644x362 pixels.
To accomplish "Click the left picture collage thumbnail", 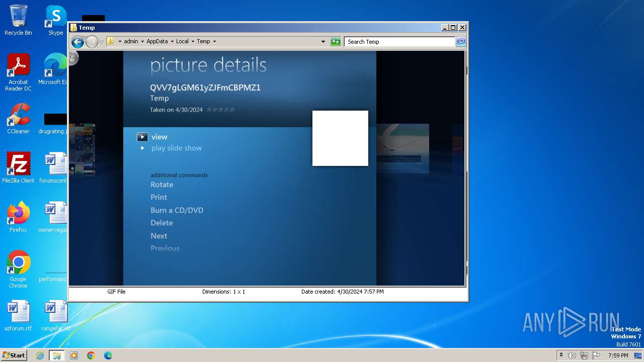I will (82, 150).
